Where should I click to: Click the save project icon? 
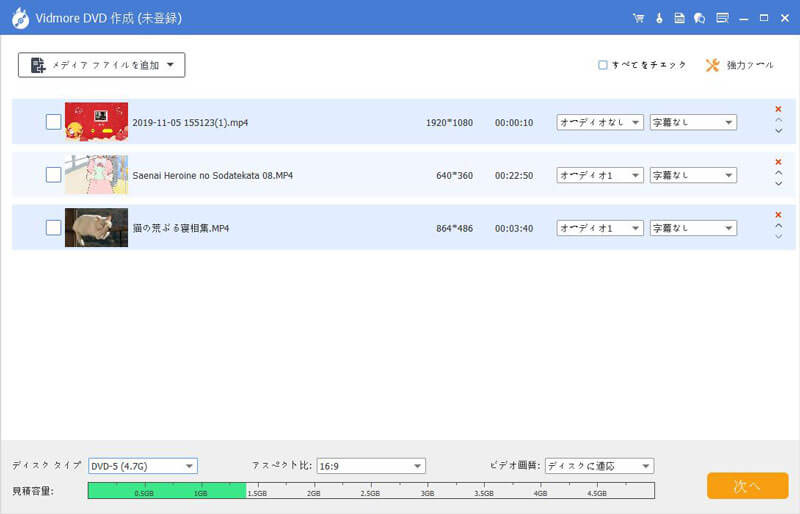[679, 18]
